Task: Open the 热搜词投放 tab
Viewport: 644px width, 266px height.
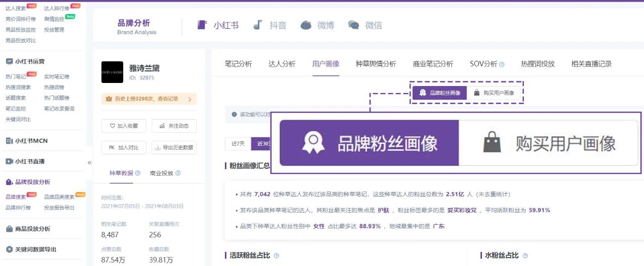Action: pos(538,64)
